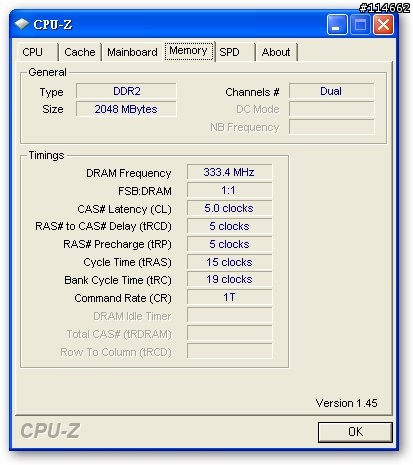The image size is (413, 465).
Task: Click the Version 1.45 text
Action: pos(346,403)
